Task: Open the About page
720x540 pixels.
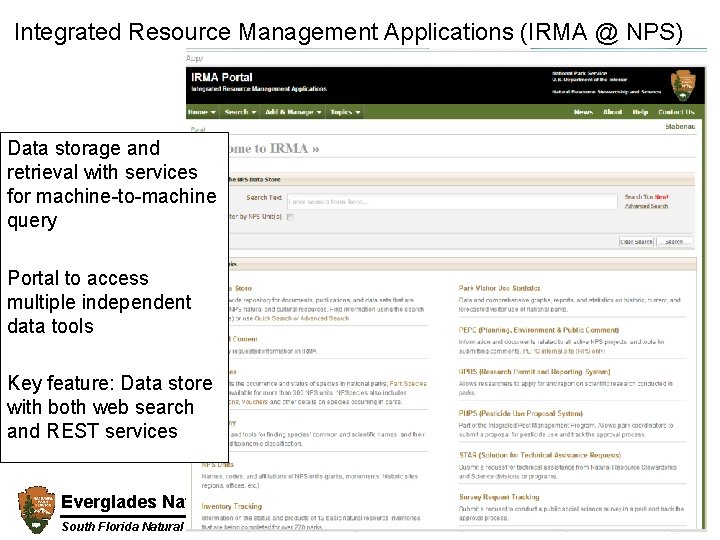Action: coord(612,112)
